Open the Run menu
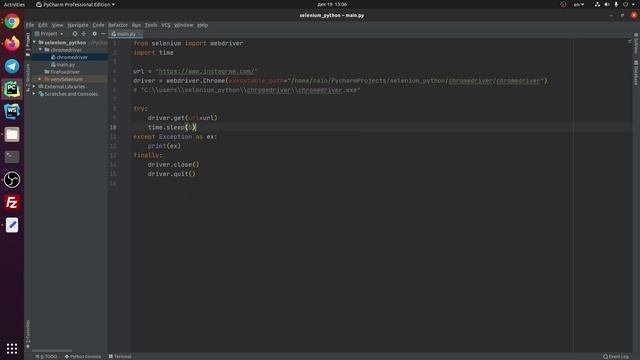This screenshot has width=640, height=360. [x=136, y=25]
